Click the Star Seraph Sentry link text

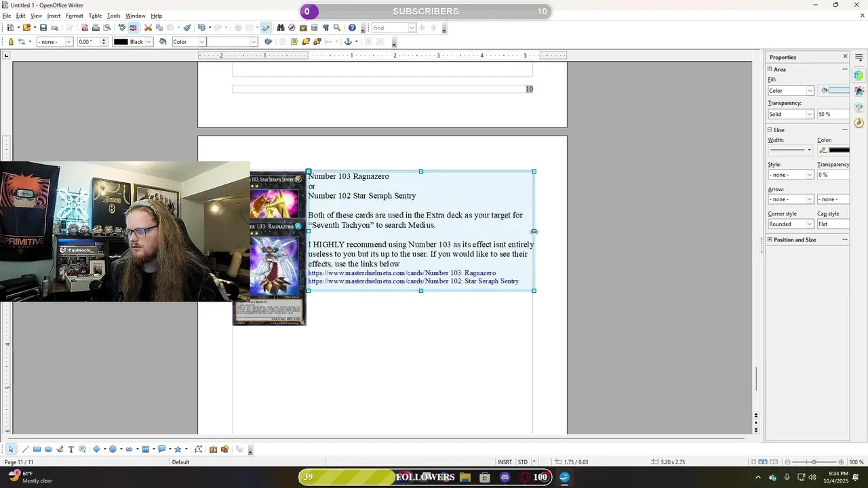tap(413, 281)
